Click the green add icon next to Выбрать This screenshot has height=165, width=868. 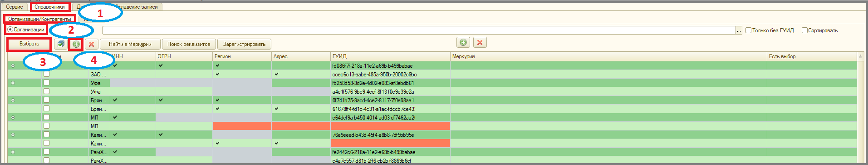[x=76, y=44]
